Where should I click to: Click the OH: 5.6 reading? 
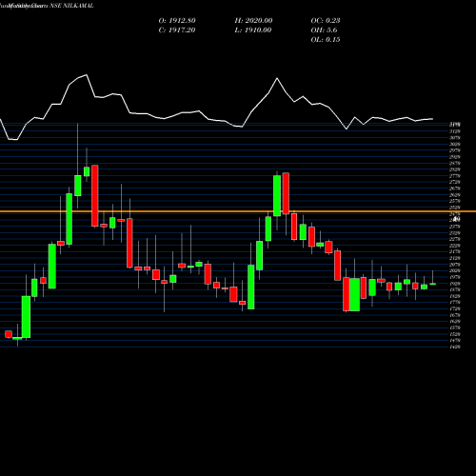324,30
